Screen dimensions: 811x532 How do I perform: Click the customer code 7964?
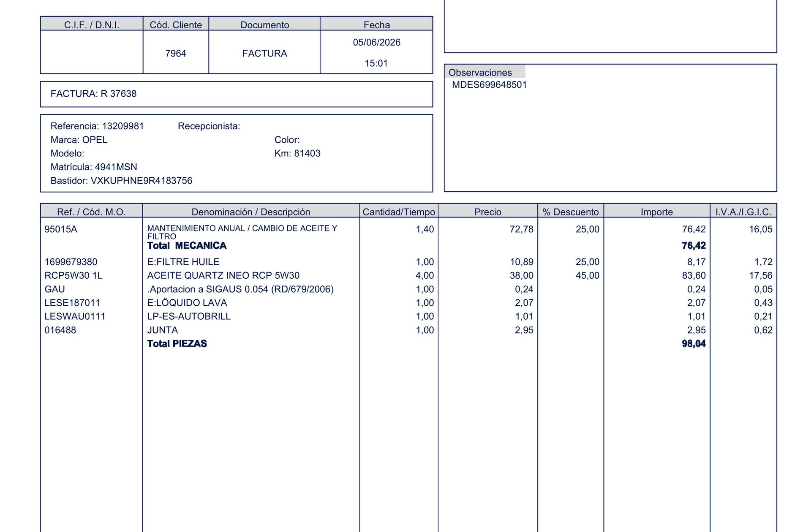point(176,53)
